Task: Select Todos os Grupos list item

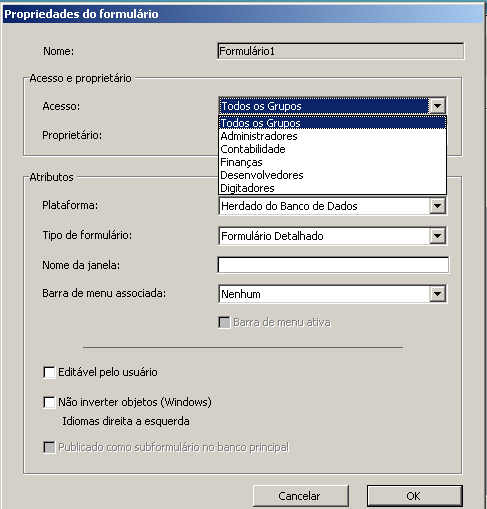Action: [332, 123]
